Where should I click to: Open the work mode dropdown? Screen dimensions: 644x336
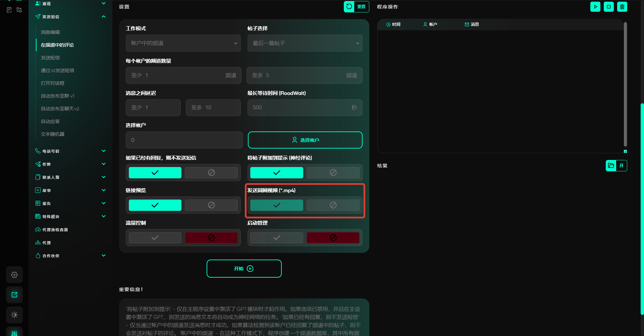click(183, 43)
